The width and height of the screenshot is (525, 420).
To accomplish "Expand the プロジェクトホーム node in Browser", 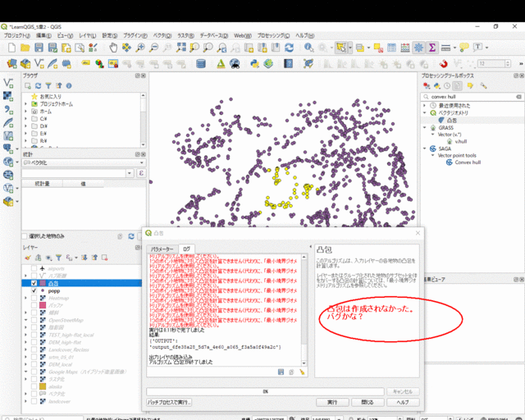I will tap(25, 104).
